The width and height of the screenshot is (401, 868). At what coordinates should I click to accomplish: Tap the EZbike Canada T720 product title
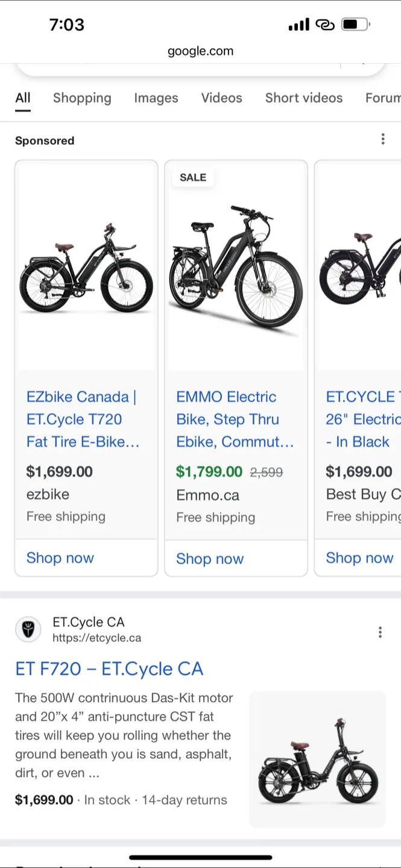[x=80, y=419]
